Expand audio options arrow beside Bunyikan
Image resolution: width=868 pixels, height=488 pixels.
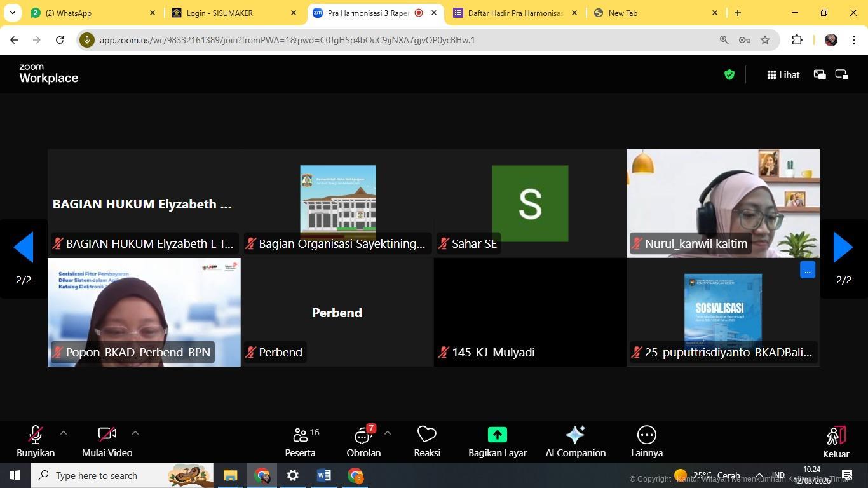point(63,433)
